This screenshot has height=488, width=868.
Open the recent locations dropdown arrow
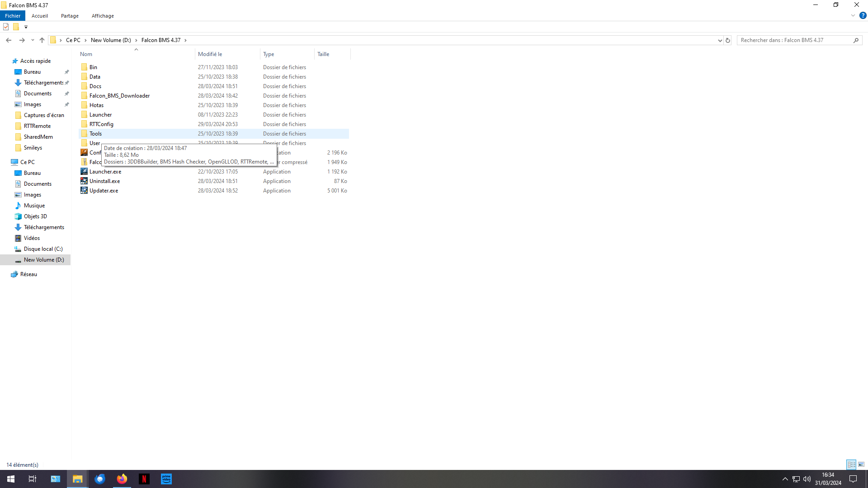click(x=33, y=40)
